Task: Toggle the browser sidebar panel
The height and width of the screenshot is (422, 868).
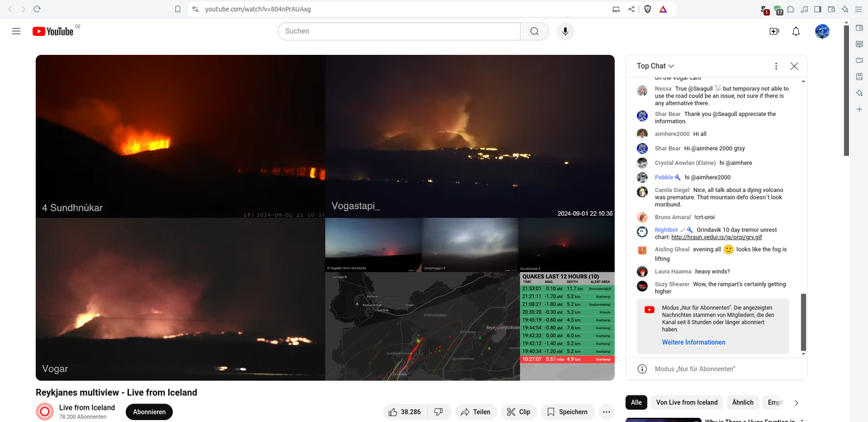Action: click(x=818, y=9)
